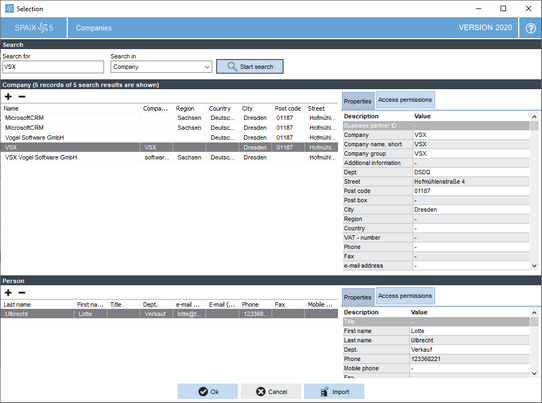Select the VSX Vogel Software GmbH row
Screen dimensions: 542x403
tap(169, 158)
